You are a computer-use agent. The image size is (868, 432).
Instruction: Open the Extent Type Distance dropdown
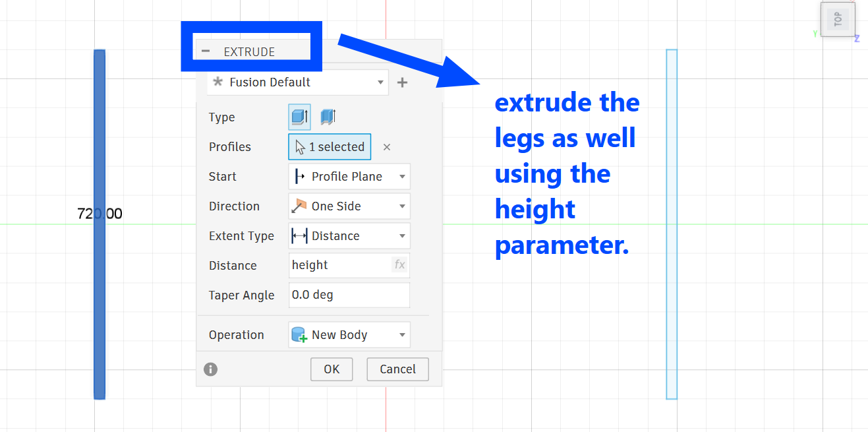(x=349, y=236)
